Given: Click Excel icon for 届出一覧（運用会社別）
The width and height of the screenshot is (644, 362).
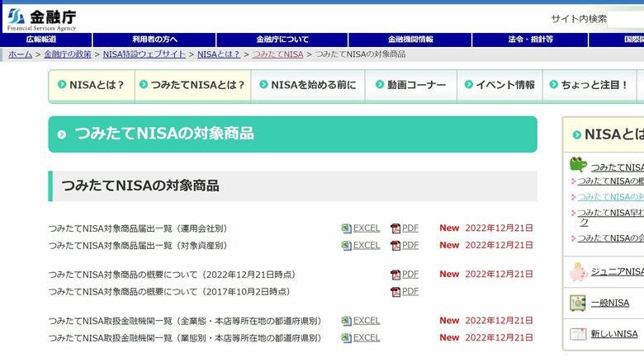Looking at the screenshot, I should click(x=346, y=228).
